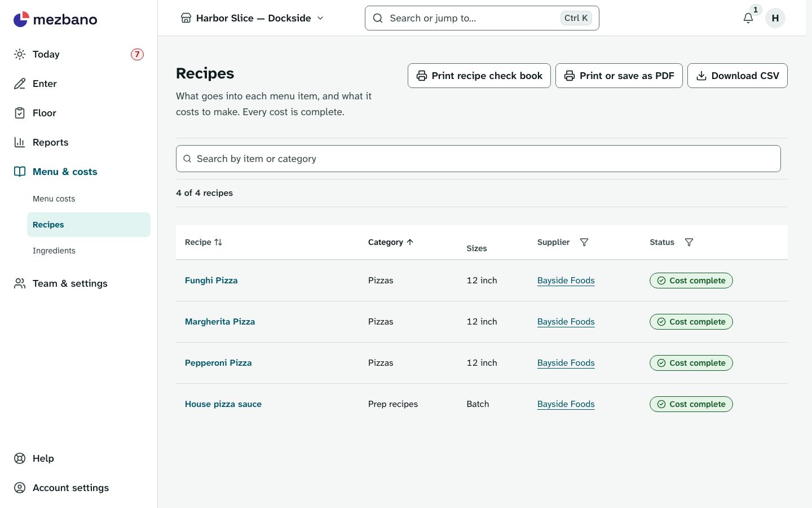Download recipes as CSV
Viewport: 812px width, 508px height.
pyautogui.click(x=738, y=76)
